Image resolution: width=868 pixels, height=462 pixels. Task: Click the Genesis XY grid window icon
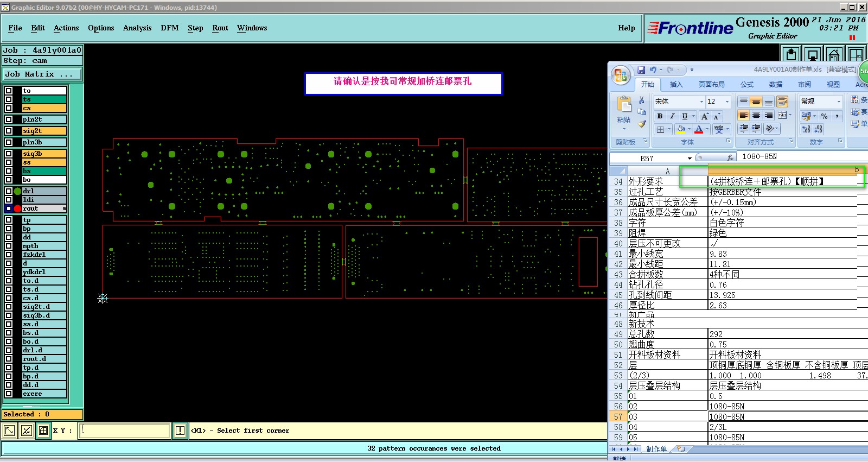pos(856,54)
